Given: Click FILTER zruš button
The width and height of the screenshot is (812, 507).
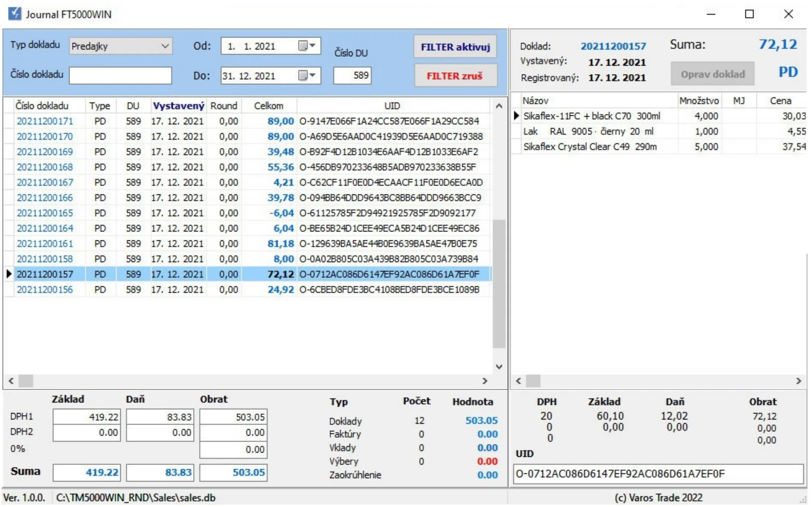Looking at the screenshot, I should coord(455,76).
